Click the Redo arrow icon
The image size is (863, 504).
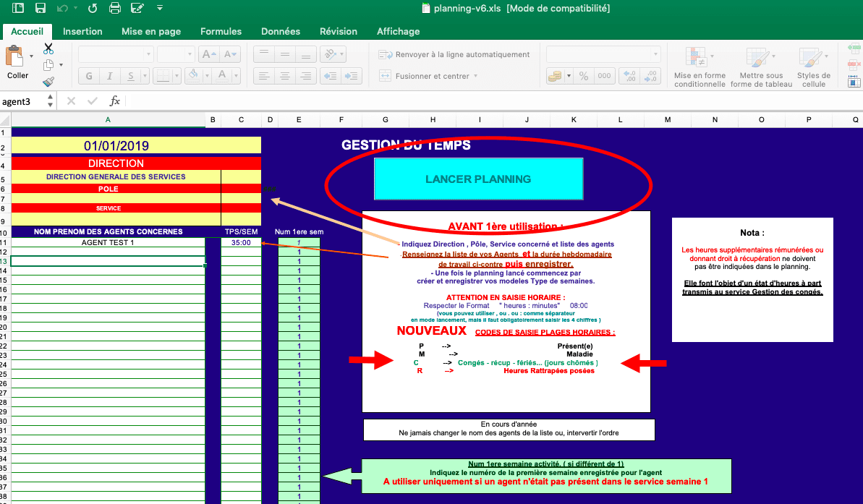[x=93, y=8]
